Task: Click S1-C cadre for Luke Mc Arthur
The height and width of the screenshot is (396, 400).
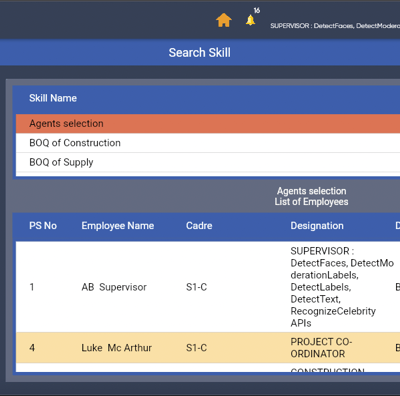Action: [x=196, y=348]
